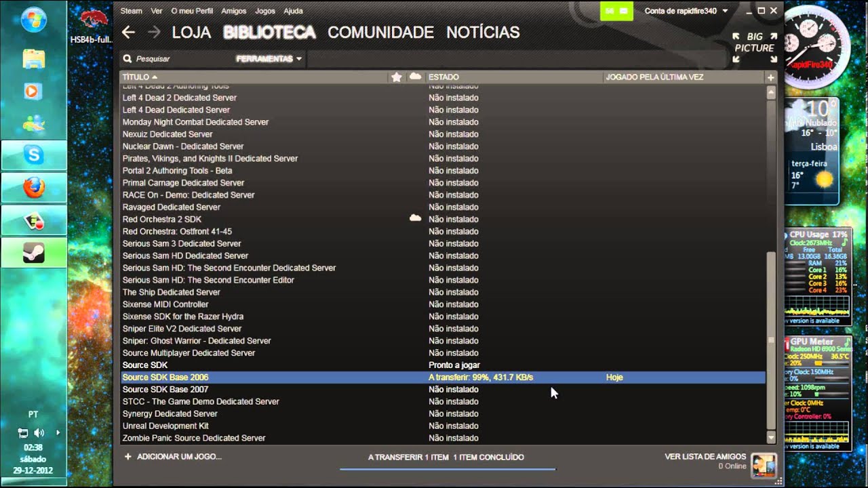Select Zombie Panic Source Dedicated Server
This screenshot has height=488, width=868.
pyautogui.click(x=443, y=439)
